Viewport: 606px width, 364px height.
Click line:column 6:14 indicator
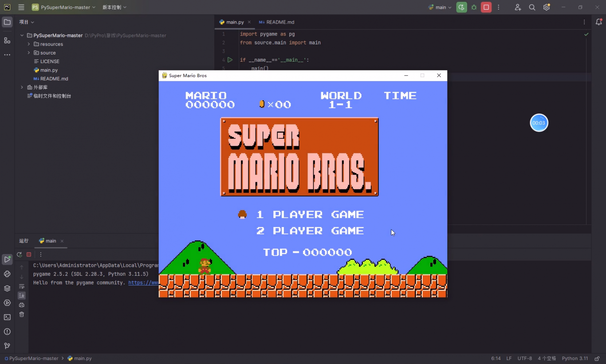[x=496, y=358]
